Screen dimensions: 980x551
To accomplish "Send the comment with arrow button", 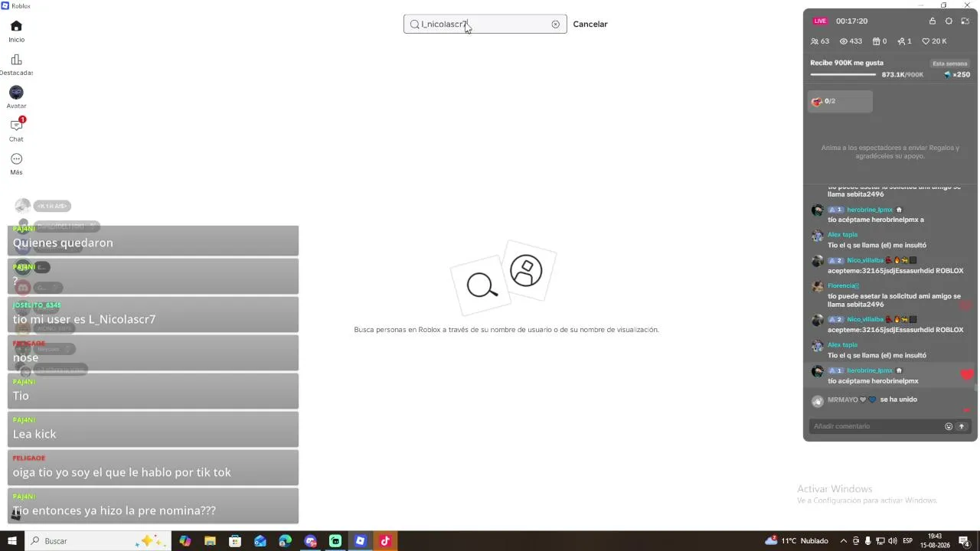I will pos(962,426).
